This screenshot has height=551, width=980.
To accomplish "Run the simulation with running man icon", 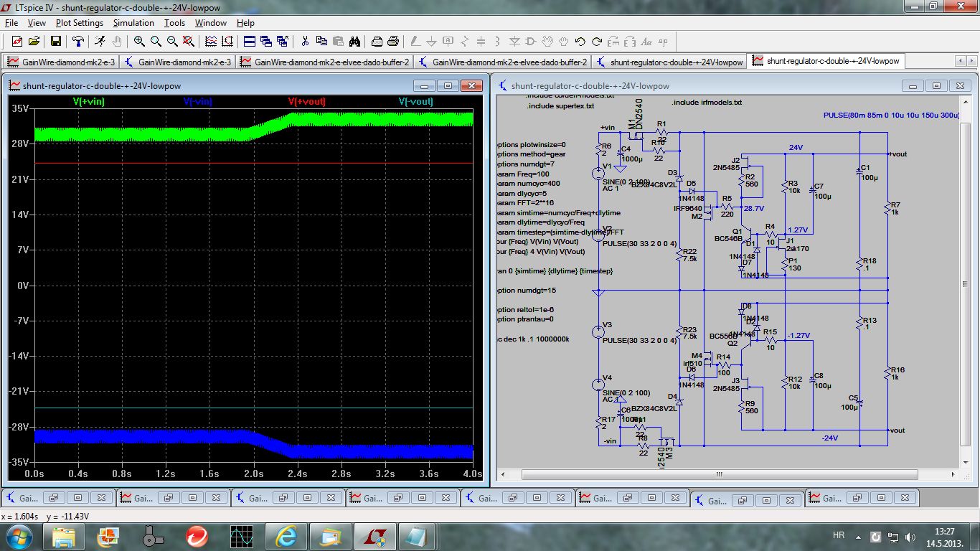I will [x=100, y=42].
